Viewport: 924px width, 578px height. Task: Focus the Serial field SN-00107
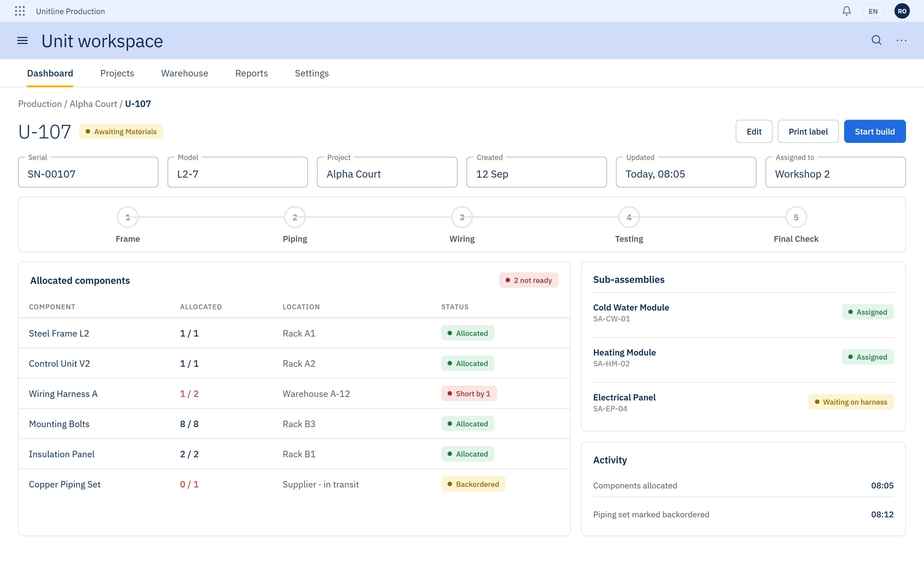88,172
